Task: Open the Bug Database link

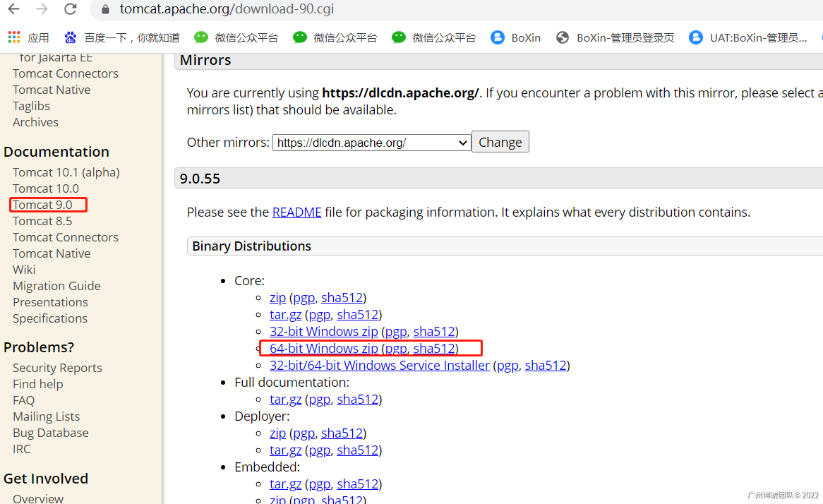Action: point(50,433)
